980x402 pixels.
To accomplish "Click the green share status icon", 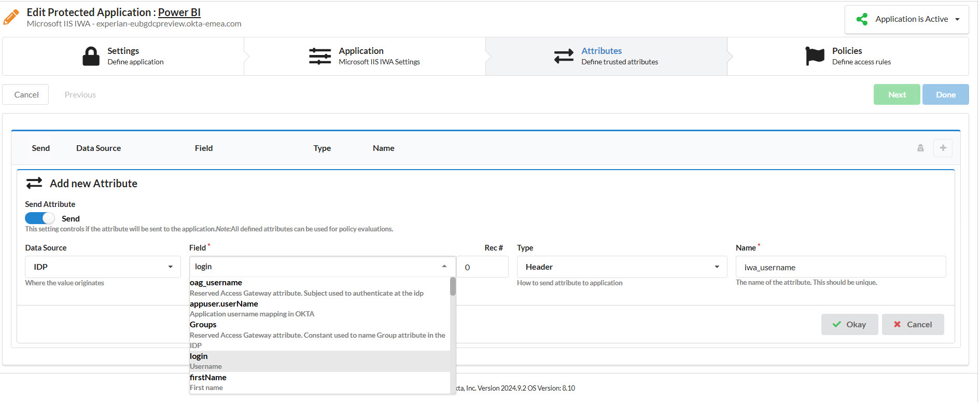I will click(862, 19).
